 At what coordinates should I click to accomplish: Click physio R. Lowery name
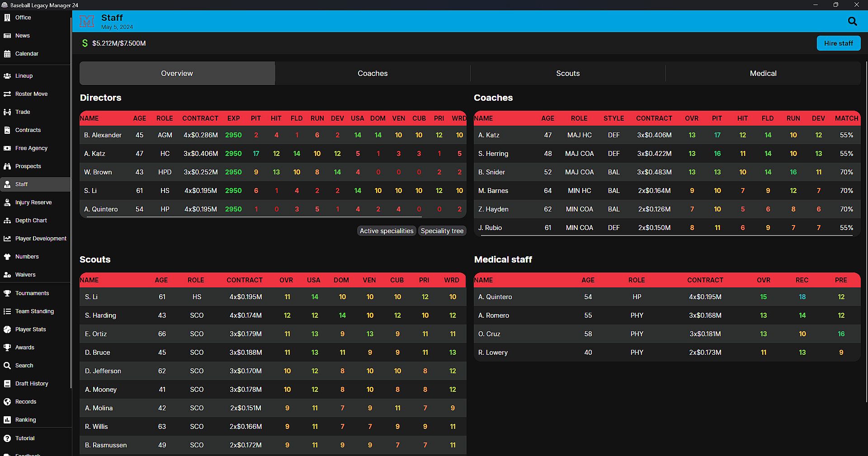493,353
